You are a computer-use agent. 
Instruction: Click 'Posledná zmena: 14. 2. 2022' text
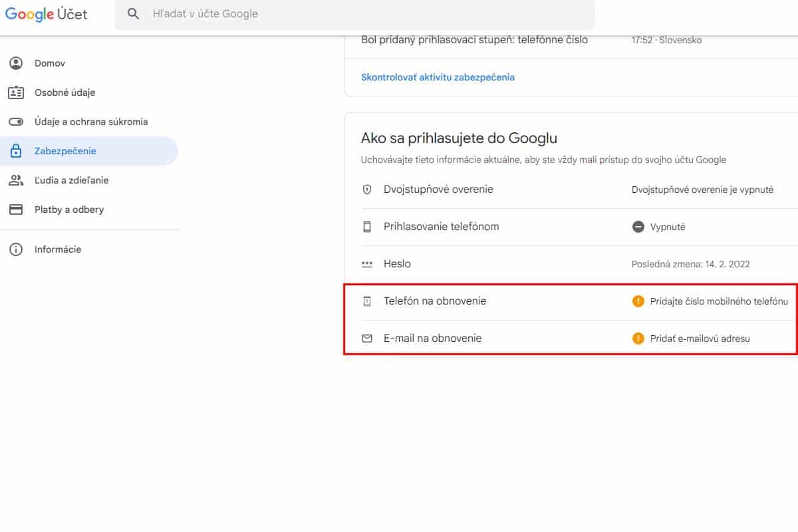click(691, 264)
